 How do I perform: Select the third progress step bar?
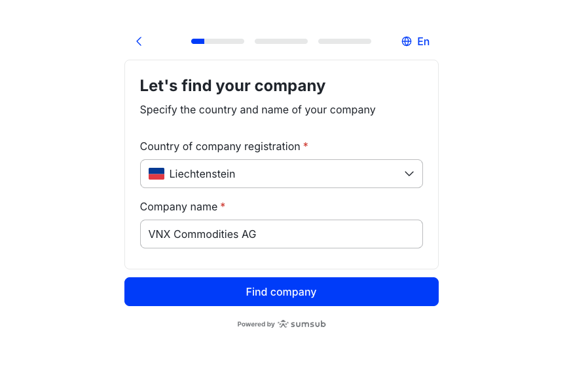(x=344, y=41)
